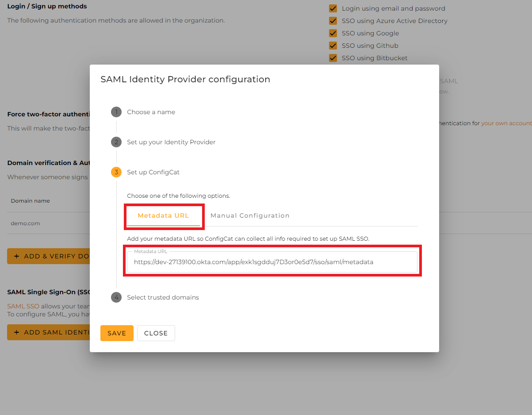Disable SSO using Google checkbox
The image size is (532, 415).
tap(333, 33)
